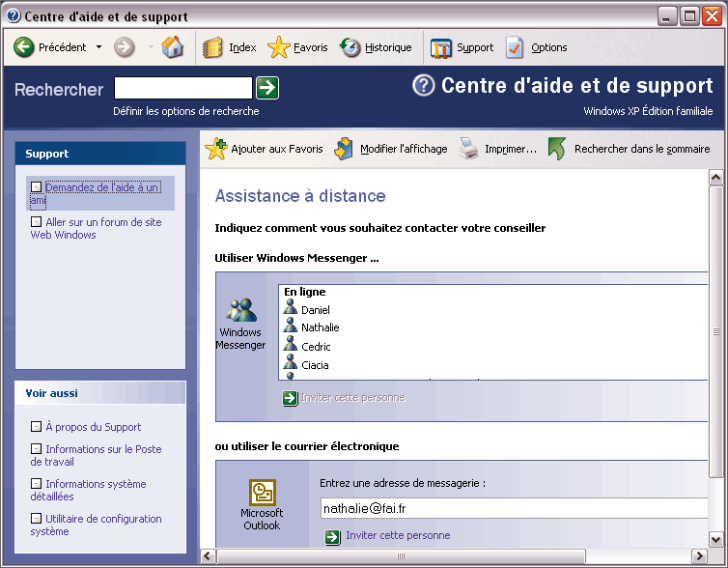
Task: Click the person icon next to Daniel
Action: click(x=291, y=306)
